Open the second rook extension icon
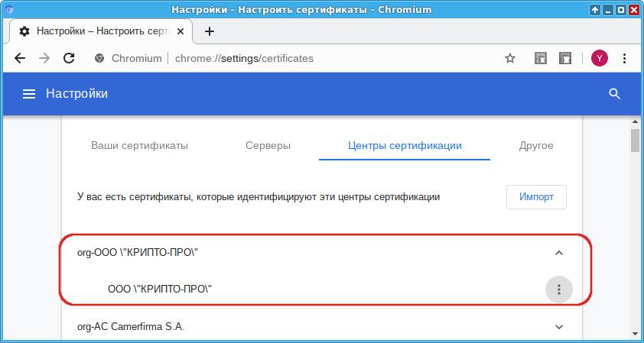The image size is (644, 343). coord(565,58)
